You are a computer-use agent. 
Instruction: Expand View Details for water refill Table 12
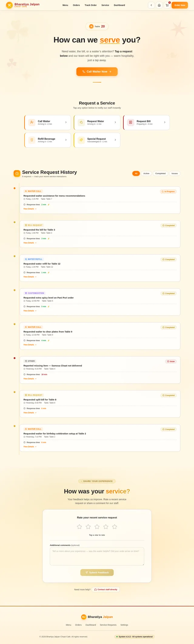pos(30,277)
